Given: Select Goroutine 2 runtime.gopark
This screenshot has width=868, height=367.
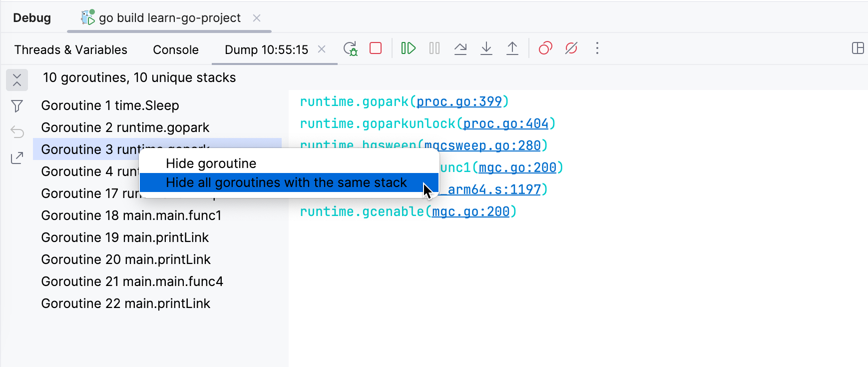Looking at the screenshot, I should (157, 127).
